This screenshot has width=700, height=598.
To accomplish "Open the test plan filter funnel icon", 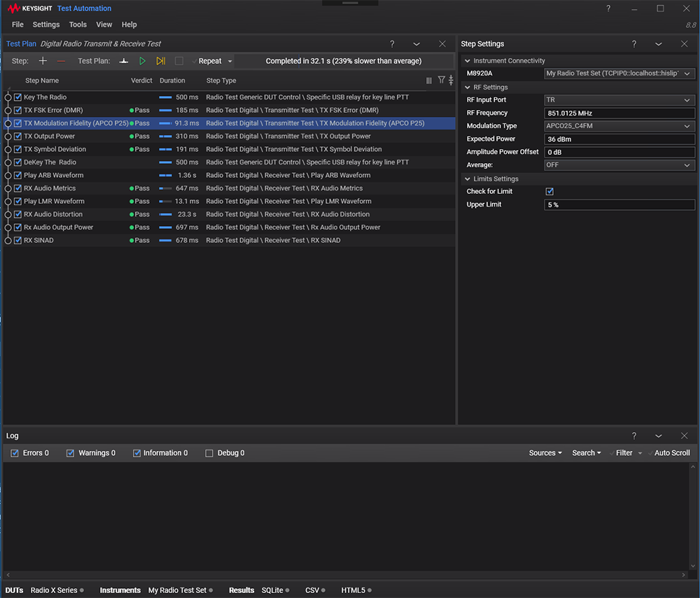I will 441,81.
